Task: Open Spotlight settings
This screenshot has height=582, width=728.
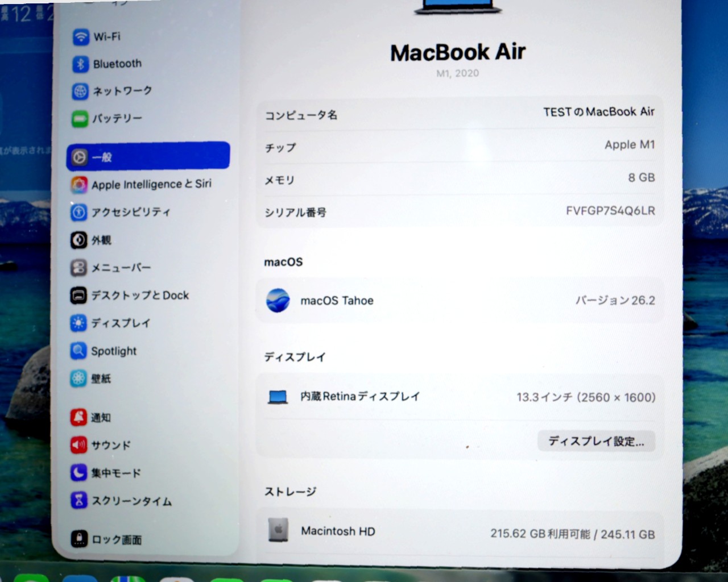Action: click(x=113, y=351)
